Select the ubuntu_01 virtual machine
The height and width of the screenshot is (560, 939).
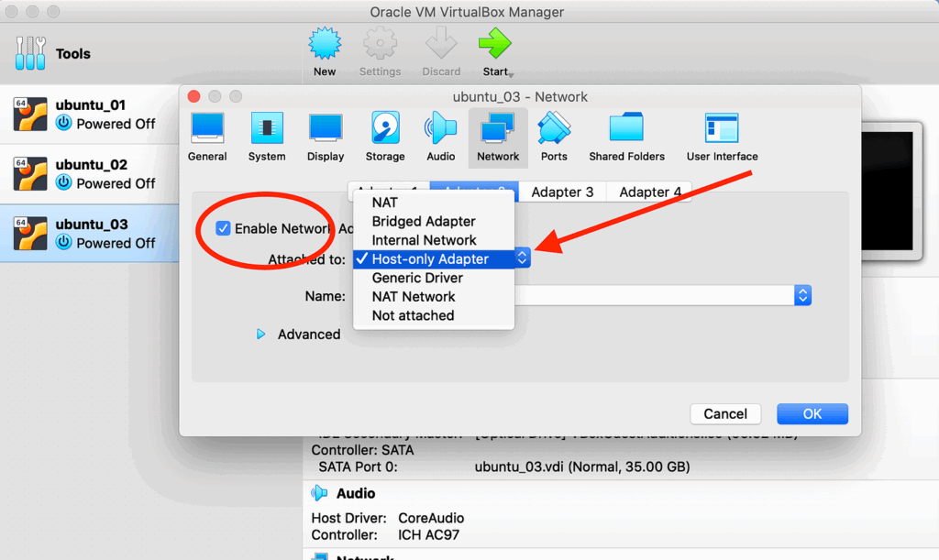click(89, 115)
